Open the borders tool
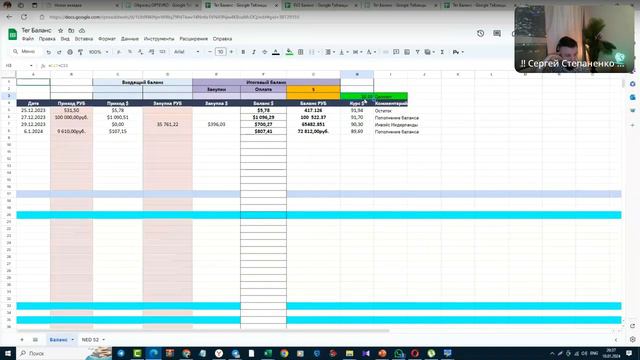Screen dimensions: 640x360 (x=300, y=52)
